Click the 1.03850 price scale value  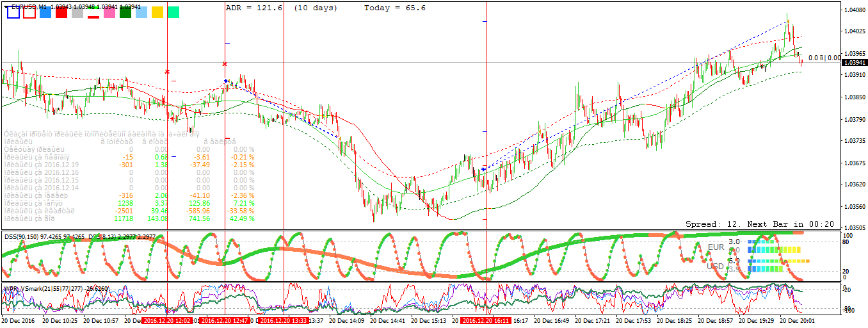point(855,97)
